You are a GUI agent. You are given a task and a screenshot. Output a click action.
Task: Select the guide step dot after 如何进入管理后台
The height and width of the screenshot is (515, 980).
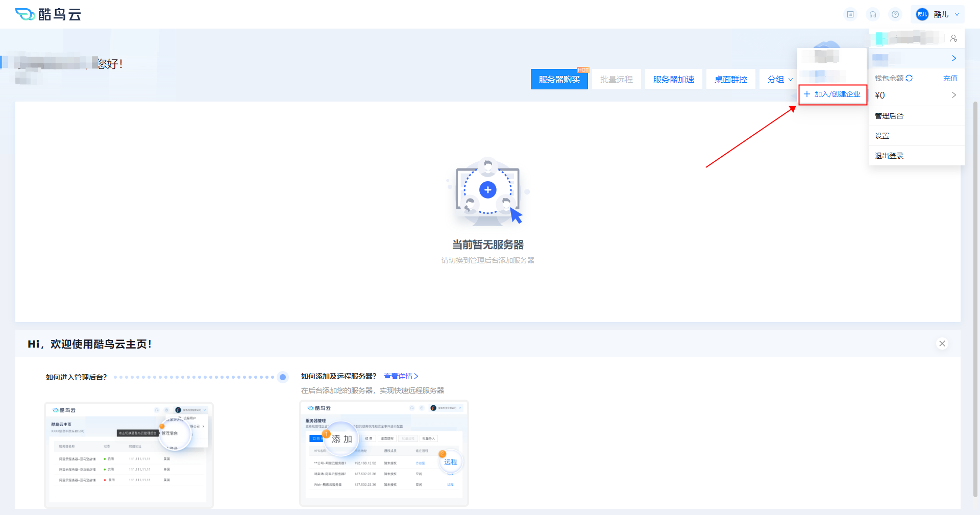click(x=283, y=377)
